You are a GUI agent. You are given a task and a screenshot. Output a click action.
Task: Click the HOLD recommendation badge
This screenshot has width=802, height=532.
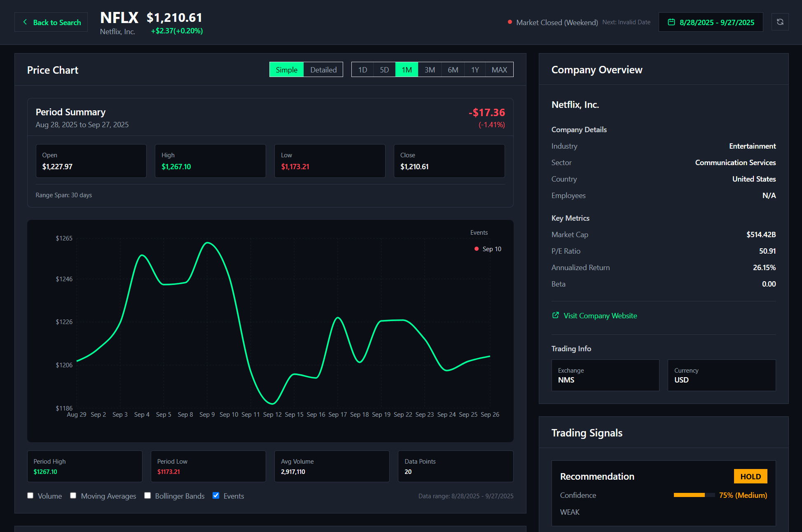pyautogui.click(x=750, y=476)
